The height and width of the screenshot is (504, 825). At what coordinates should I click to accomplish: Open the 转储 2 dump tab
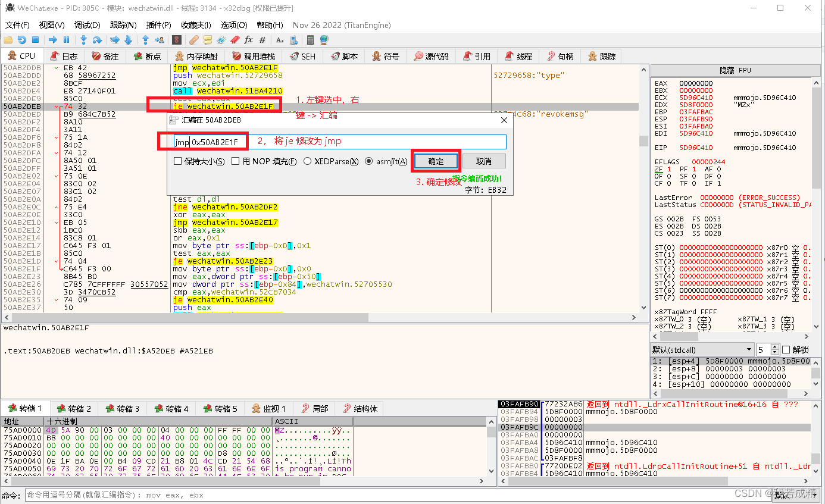[74, 409]
